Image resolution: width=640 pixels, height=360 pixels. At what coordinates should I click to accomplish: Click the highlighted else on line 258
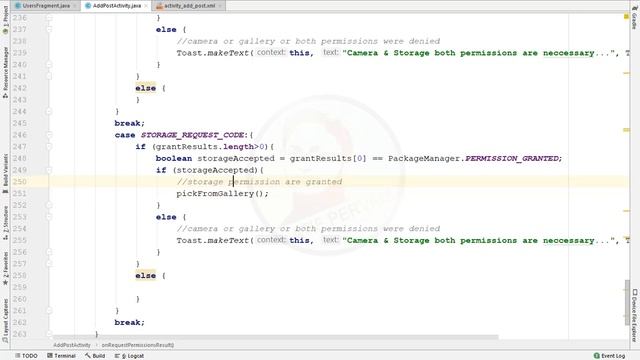[146, 276]
